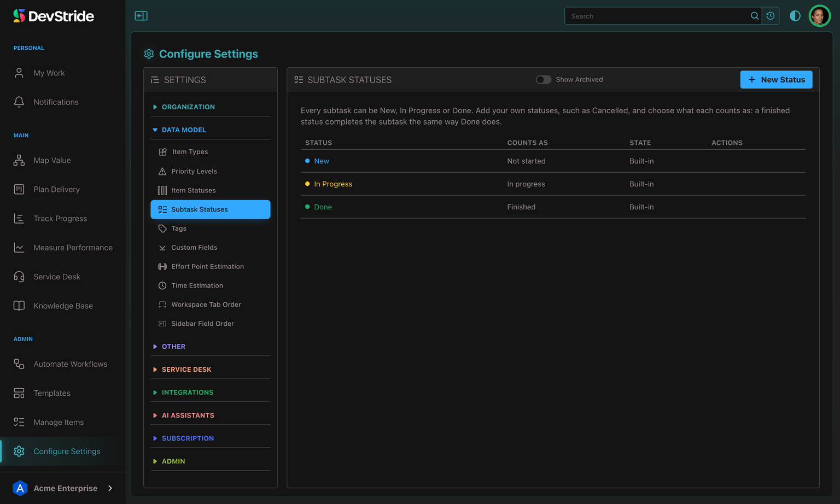Expand the AI ASSISTANTS settings section
This screenshot has height=504, width=840.
pyautogui.click(x=211, y=415)
